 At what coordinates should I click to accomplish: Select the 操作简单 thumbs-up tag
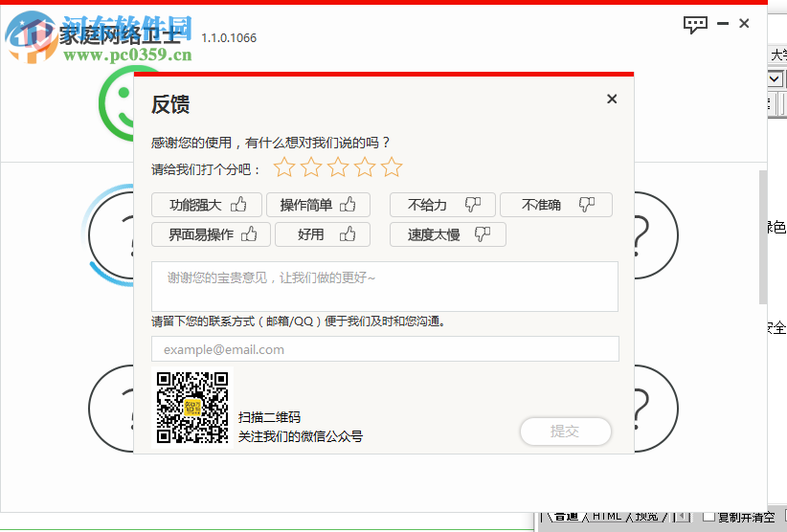(x=318, y=205)
